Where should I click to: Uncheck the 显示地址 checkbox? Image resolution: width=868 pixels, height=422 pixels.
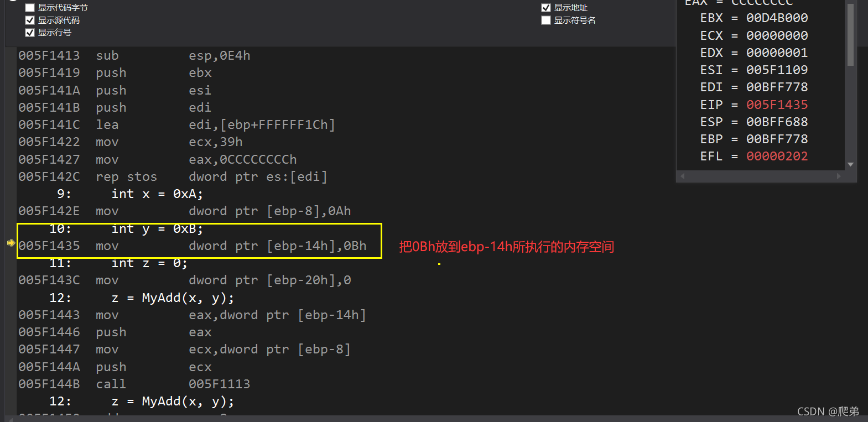click(x=546, y=8)
